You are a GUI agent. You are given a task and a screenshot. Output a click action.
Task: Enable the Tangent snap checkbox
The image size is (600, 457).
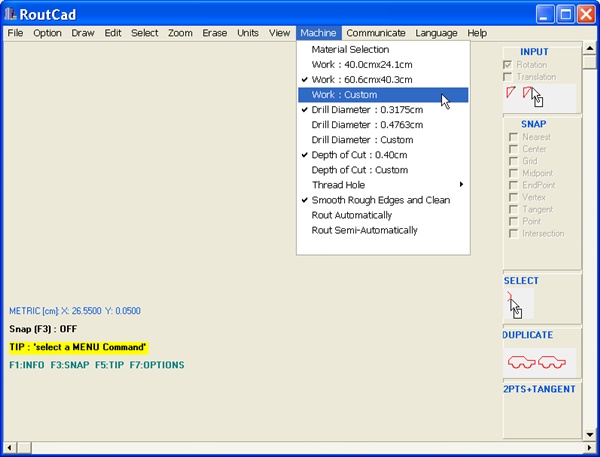[514, 209]
